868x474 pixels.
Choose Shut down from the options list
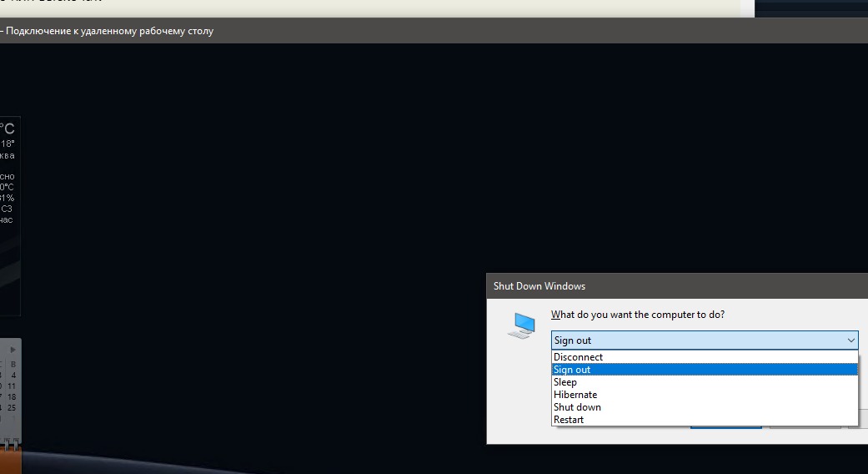tap(577, 407)
